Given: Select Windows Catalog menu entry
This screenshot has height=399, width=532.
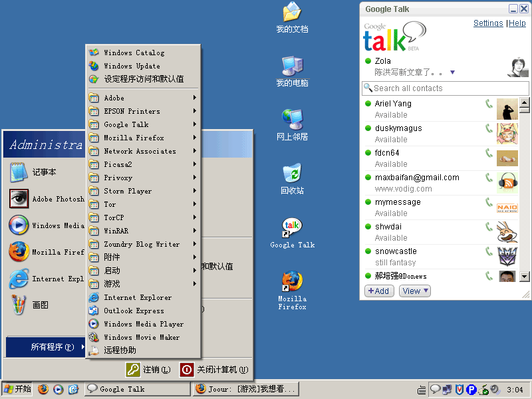Looking at the screenshot, I should (142, 53).
